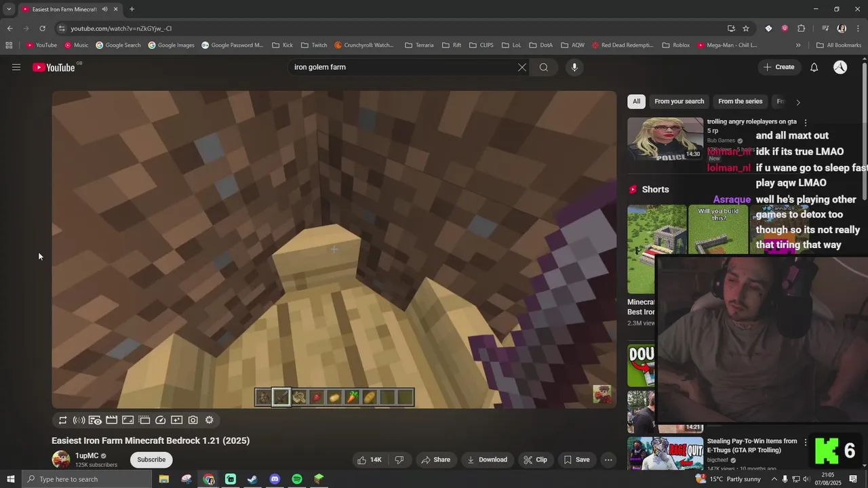Open more actions three-dot menu

pos(608,460)
